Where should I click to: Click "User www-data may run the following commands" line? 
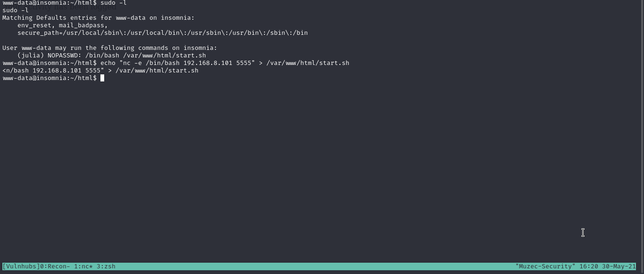[x=110, y=48]
